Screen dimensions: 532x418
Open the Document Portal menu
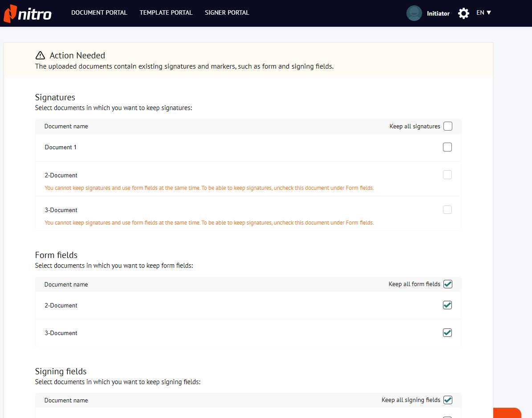coord(99,13)
